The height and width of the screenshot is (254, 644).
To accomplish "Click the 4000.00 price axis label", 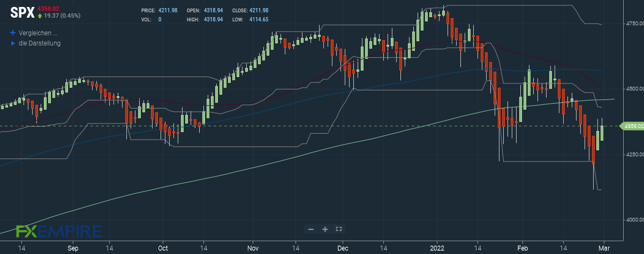I will coord(634,220).
